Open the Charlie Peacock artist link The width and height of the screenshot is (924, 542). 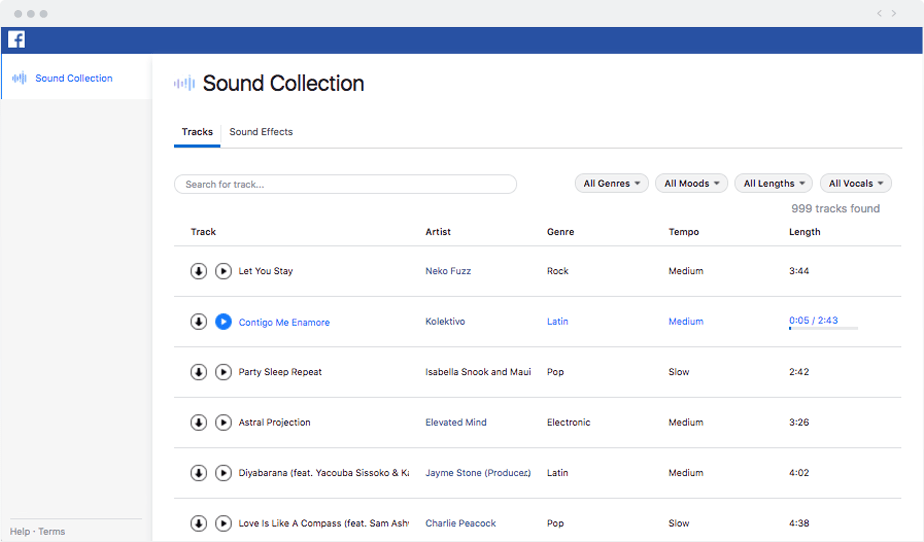(x=460, y=523)
